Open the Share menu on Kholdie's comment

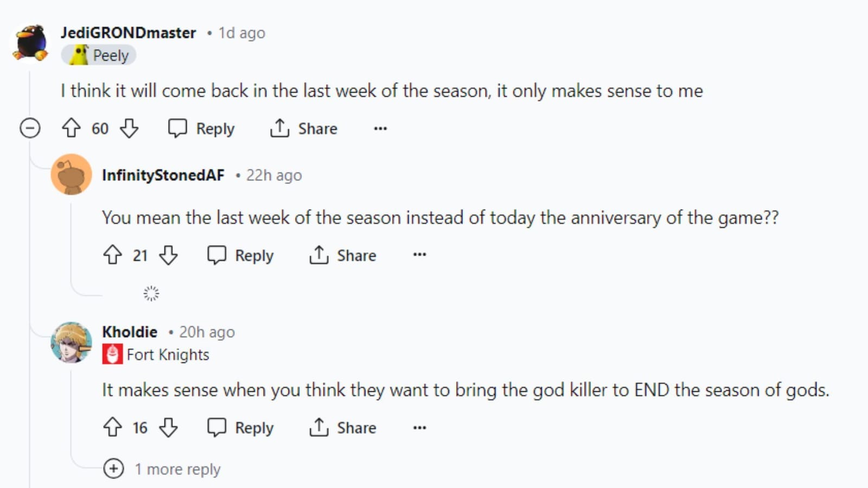(x=342, y=427)
